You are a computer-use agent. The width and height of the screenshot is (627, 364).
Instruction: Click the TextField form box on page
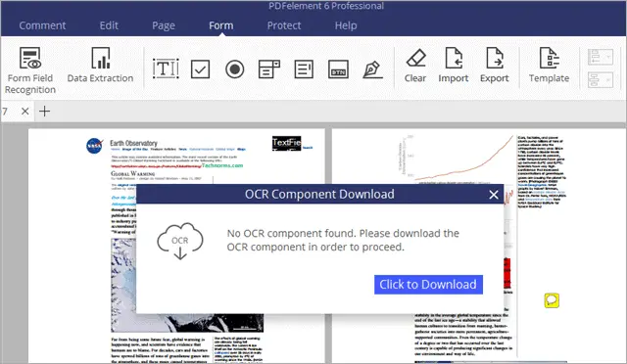tap(286, 143)
